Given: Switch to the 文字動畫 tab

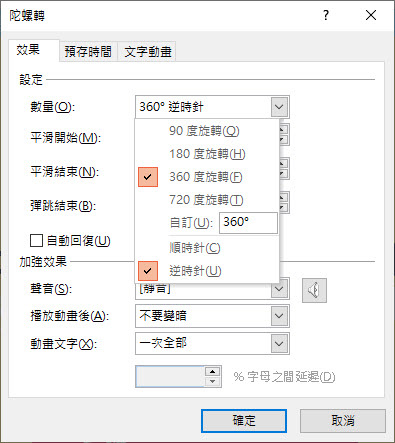Looking at the screenshot, I should [148, 52].
